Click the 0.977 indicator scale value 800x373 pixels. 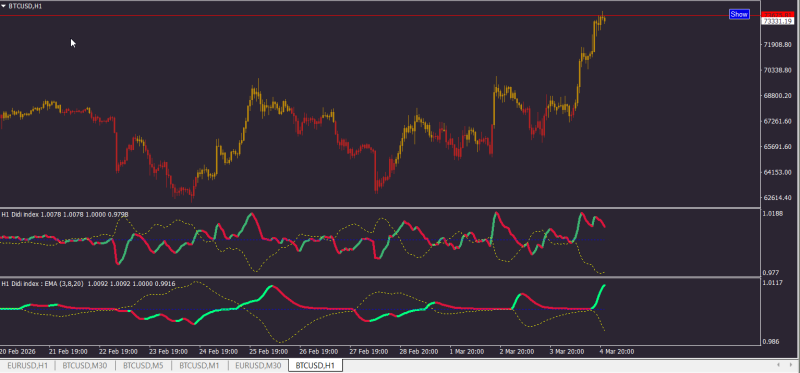click(x=771, y=273)
